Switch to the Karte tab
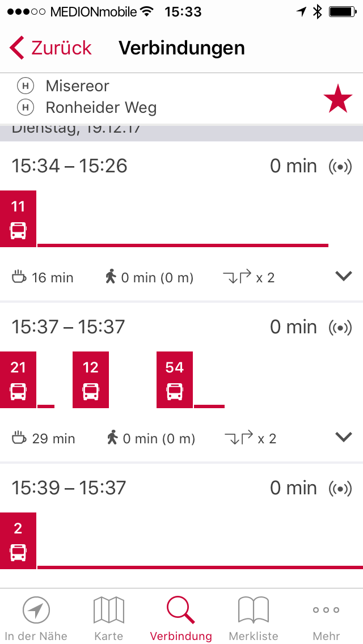 108,618
